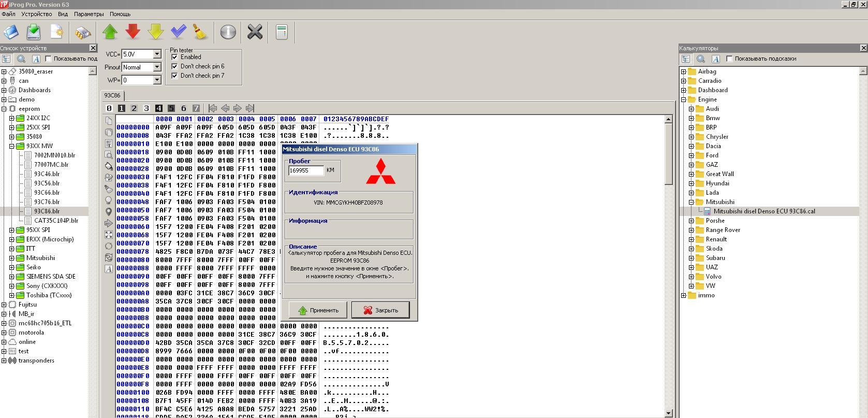The width and height of the screenshot is (868, 418).
Task: Click the refresh arrows icon in hex sidebar
Action: click(108, 257)
